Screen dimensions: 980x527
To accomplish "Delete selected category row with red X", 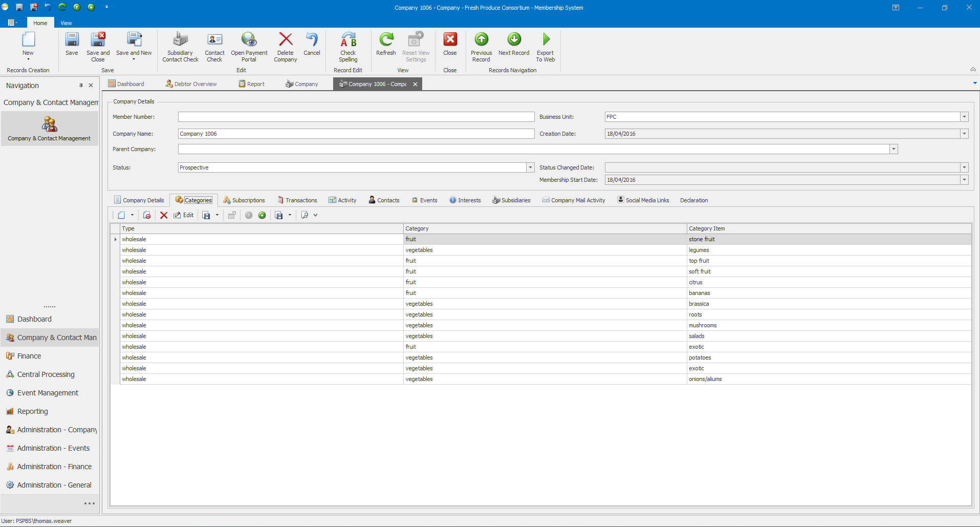I will (x=164, y=215).
